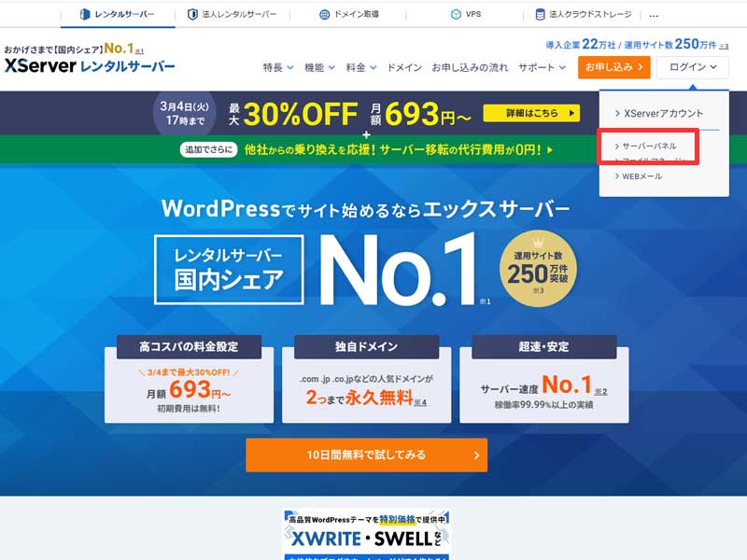
Task: Click the 追加でさらに pill label
Action: coord(208,149)
